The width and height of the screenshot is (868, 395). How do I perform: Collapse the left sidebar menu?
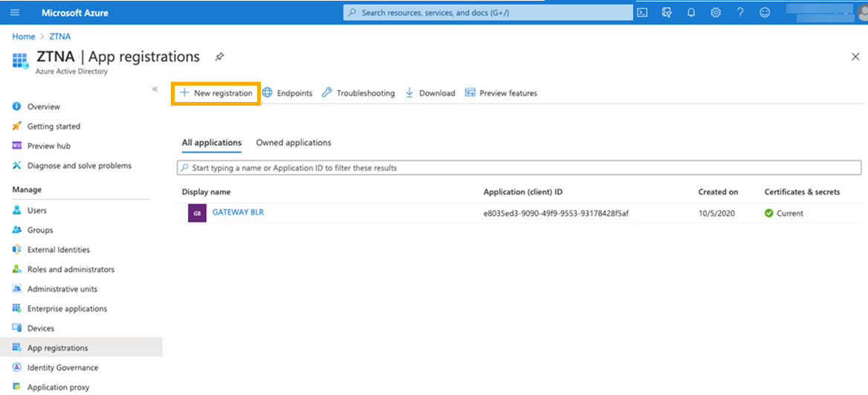point(155,89)
